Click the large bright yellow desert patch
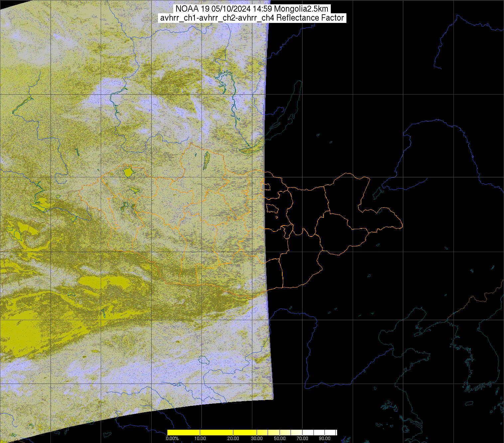Viewport: 504px width, 443px height. click(20, 335)
